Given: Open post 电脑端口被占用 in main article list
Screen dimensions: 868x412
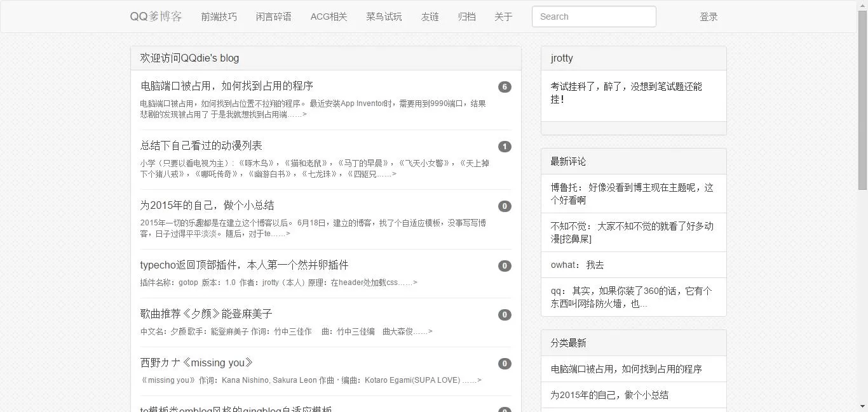Looking at the screenshot, I should [227, 86].
